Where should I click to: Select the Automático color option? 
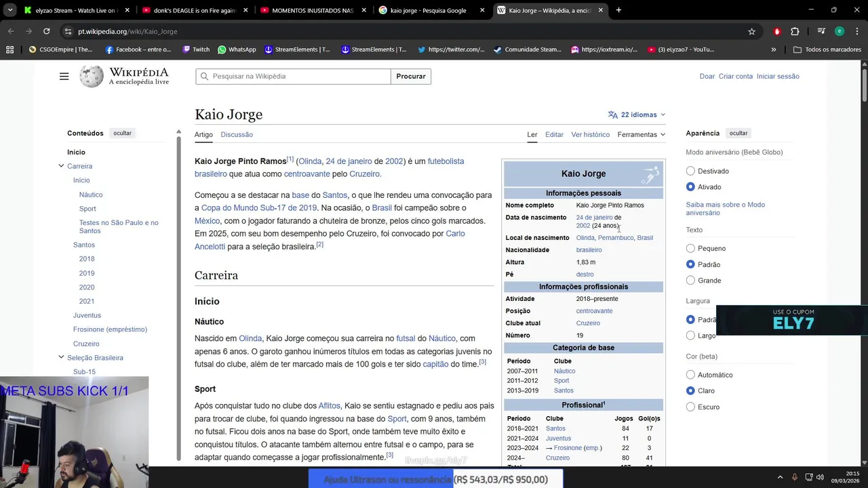point(690,375)
